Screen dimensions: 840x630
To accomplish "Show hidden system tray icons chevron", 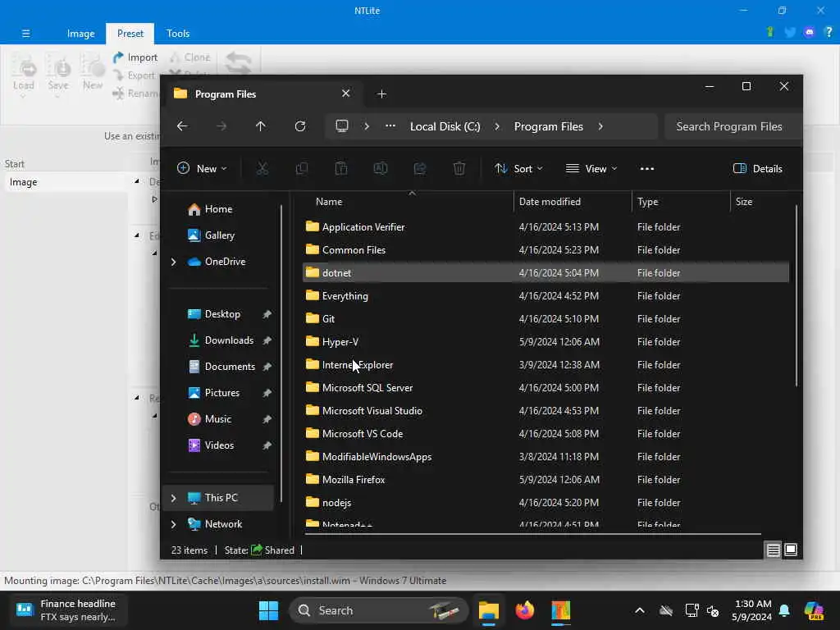I will tap(640, 610).
